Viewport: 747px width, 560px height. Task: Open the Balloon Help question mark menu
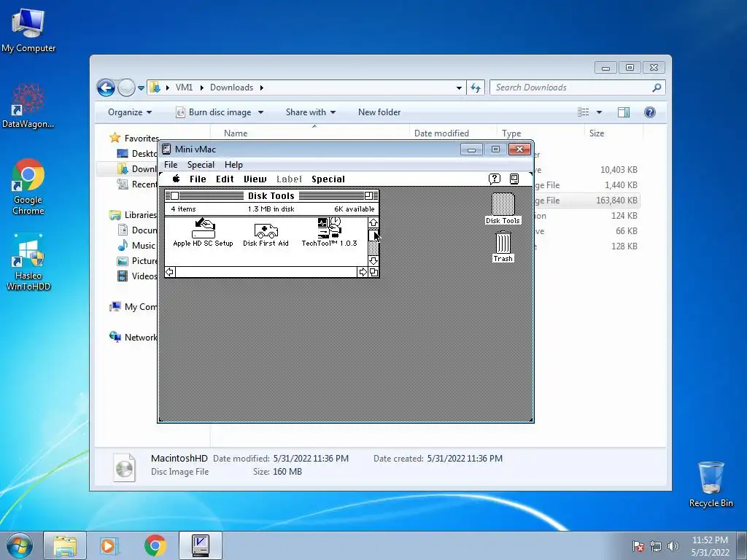click(495, 179)
